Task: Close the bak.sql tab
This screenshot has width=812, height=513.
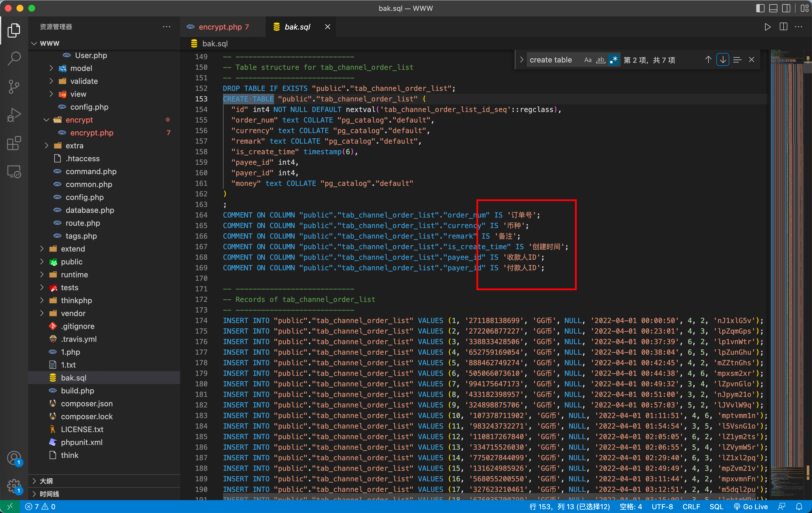Action: click(x=327, y=27)
